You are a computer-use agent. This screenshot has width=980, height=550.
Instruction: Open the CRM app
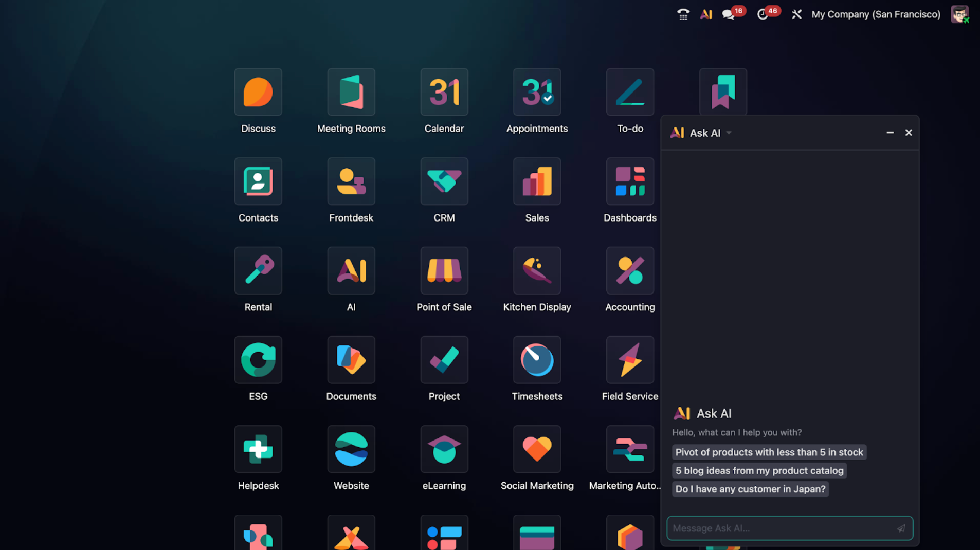point(444,181)
